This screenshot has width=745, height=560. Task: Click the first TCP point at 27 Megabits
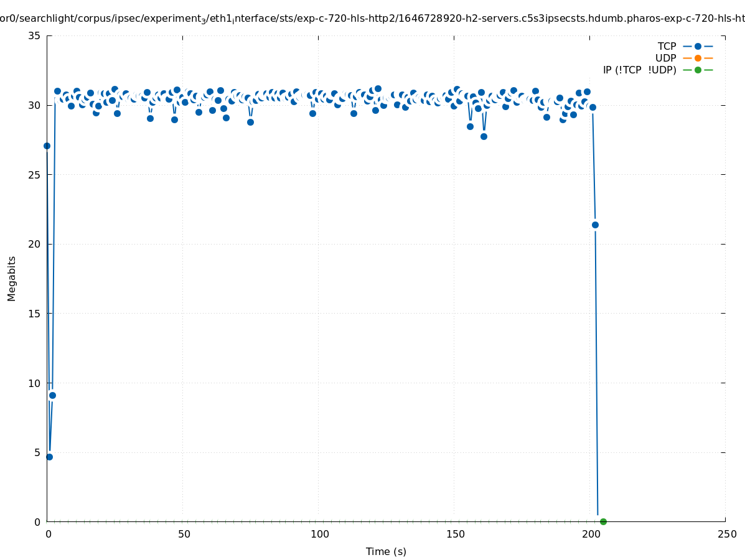47,146
